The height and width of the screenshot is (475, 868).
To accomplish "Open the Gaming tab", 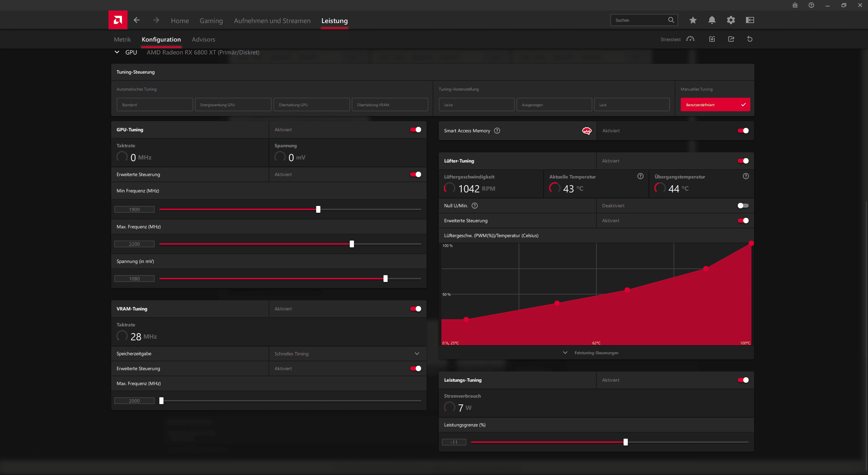I will [211, 21].
